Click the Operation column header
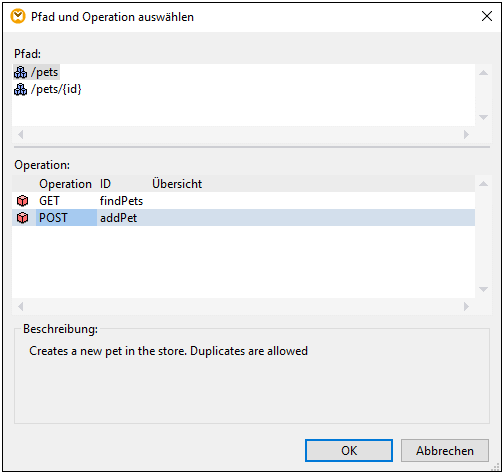The width and height of the screenshot is (504, 474). pos(65,184)
